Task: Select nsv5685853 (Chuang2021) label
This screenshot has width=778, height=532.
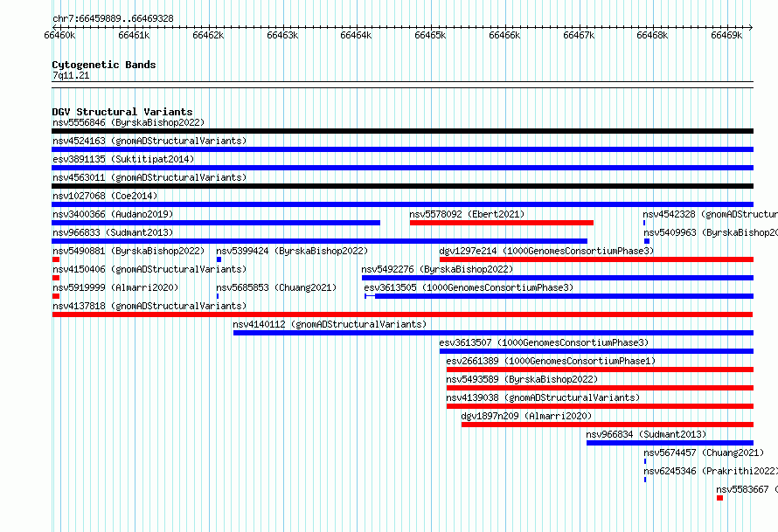Action: pyautogui.click(x=276, y=287)
